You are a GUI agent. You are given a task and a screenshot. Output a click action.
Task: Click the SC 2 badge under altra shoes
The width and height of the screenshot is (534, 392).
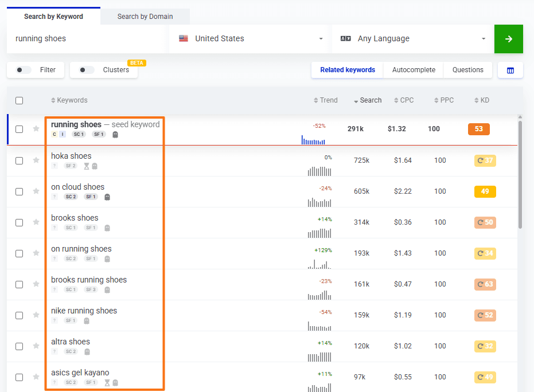pos(71,351)
